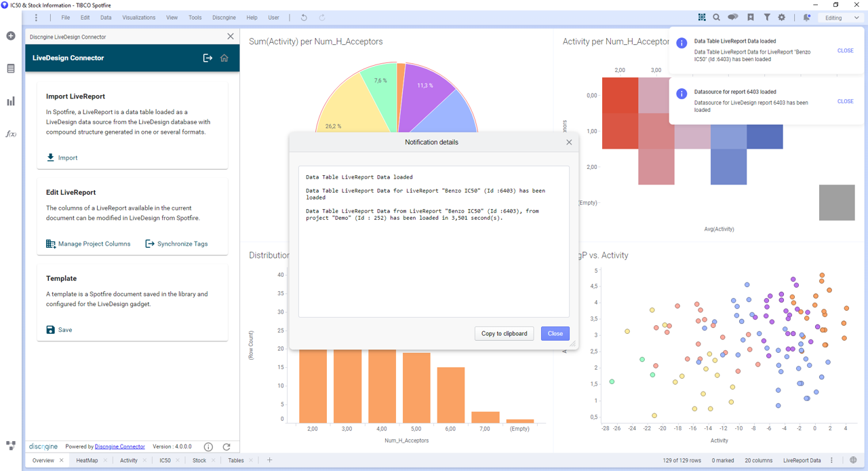
Task: Open the Discngine grid icon in top toolbar
Action: [x=702, y=18]
